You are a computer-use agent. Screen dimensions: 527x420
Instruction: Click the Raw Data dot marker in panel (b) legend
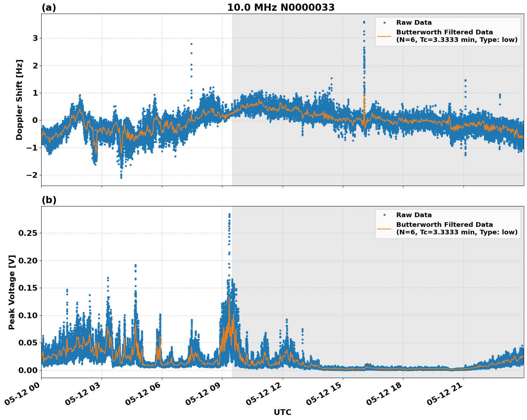pyautogui.click(x=384, y=214)
